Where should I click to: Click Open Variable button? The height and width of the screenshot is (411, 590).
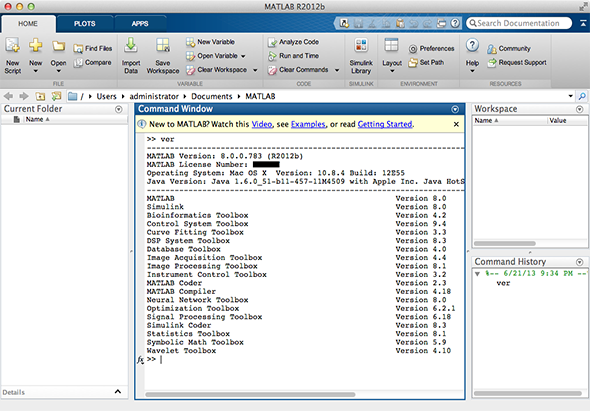point(211,56)
